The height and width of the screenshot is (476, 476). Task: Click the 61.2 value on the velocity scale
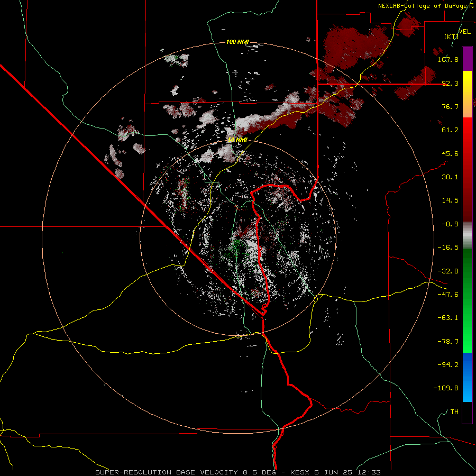tap(450, 130)
